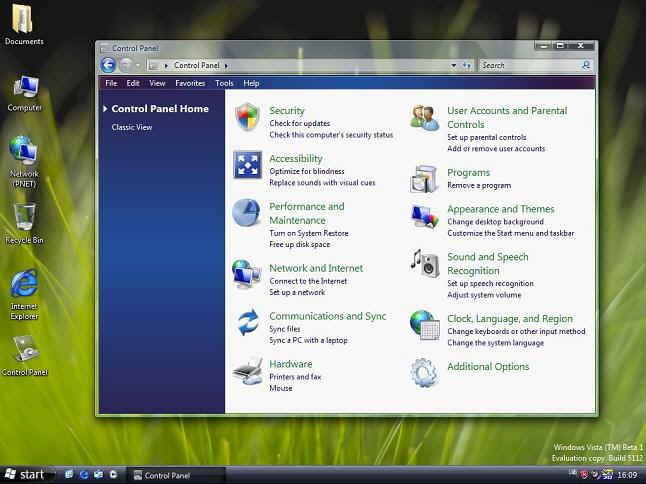Open the Tools menu
This screenshot has height=484, width=646.
224,83
